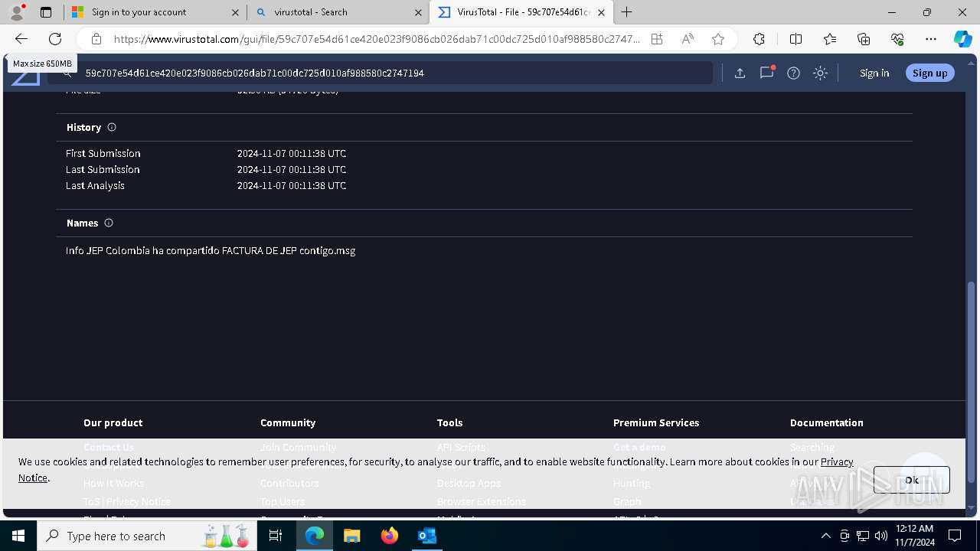The width and height of the screenshot is (980, 551).
Task: Click the Last Submission label
Action: pos(103,169)
